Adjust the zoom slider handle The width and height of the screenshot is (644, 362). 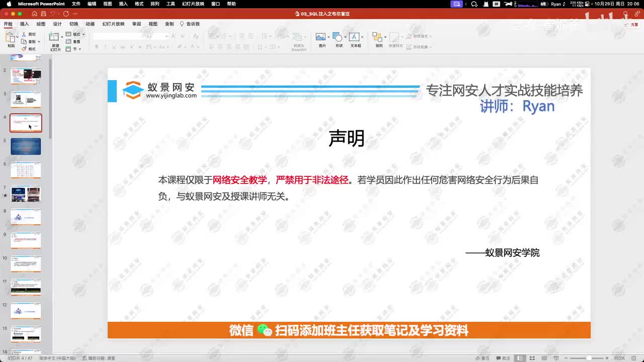(x=589, y=358)
